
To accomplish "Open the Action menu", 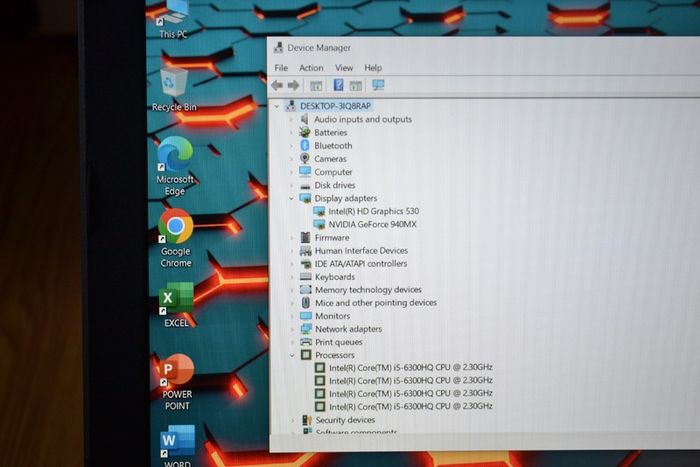I will (x=311, y=68).
